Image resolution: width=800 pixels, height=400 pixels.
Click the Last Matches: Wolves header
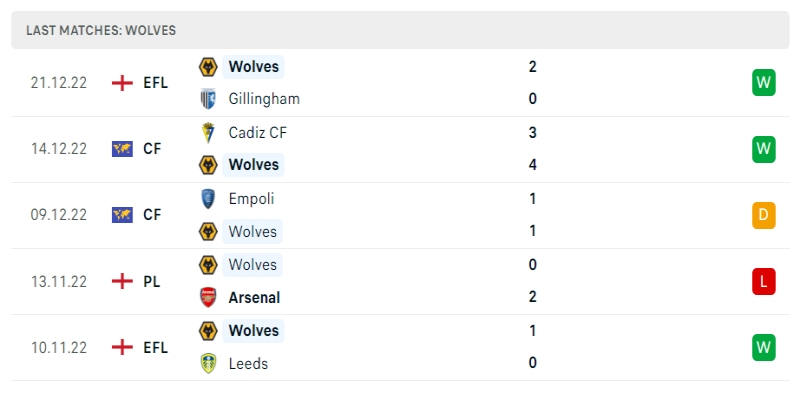tap(101, 30)
